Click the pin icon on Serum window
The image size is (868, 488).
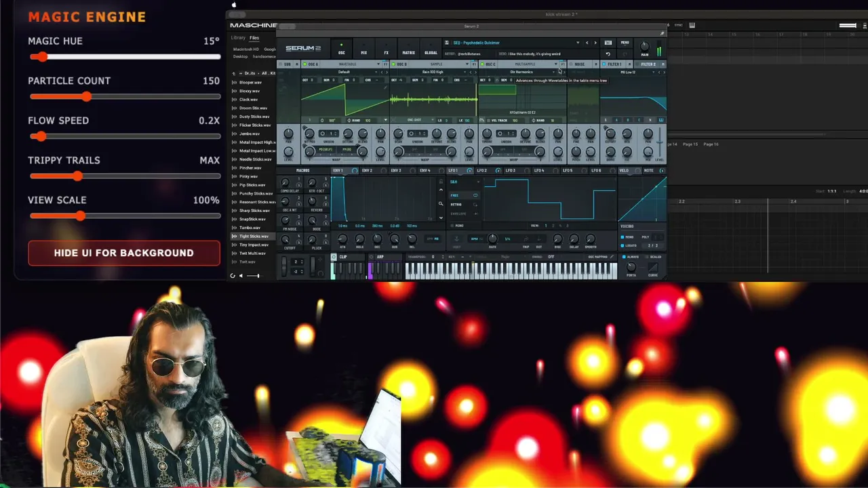(x=663, y=33)
